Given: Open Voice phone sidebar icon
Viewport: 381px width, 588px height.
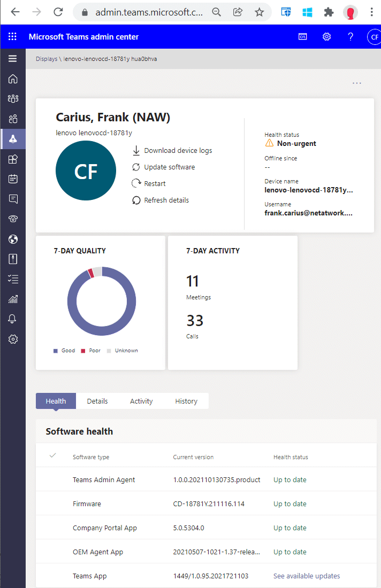Looking at the screenshot, I should 13,219.
